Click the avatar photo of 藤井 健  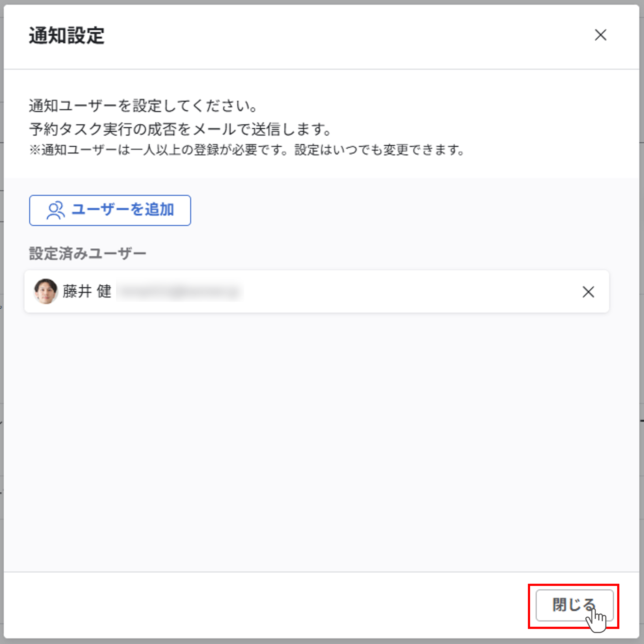click(x=46, y=291)
